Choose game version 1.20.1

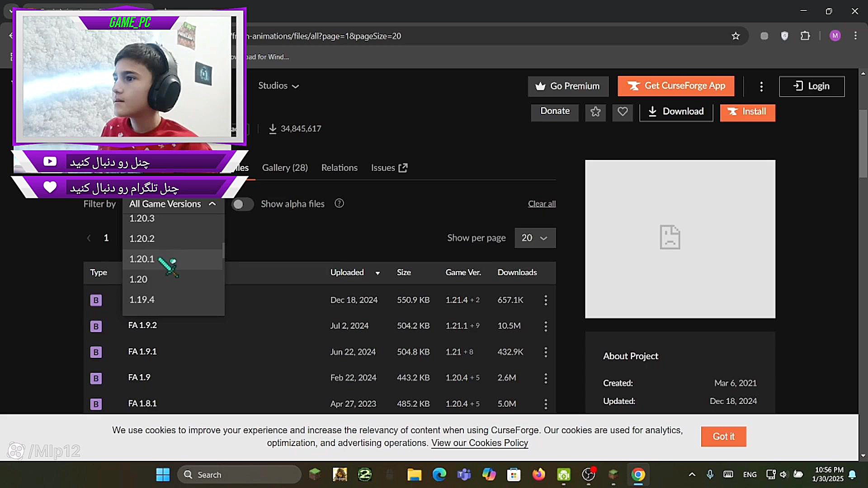173,259
